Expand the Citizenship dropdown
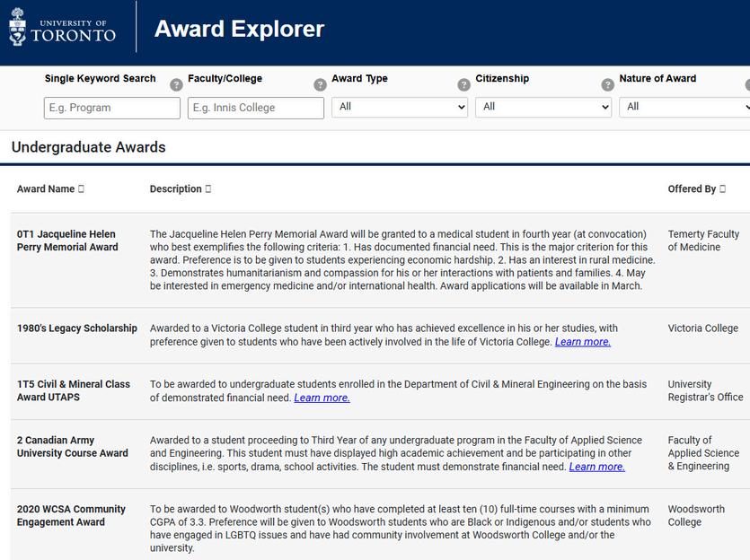Viewport: 750px width, 560px height. coord(543,107)
